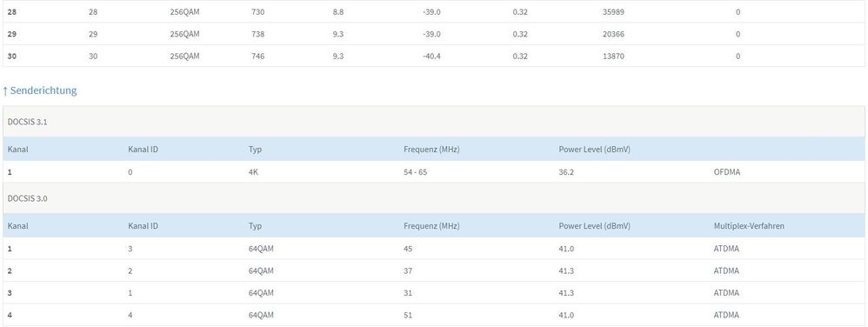The width and height of the screenshot is (868, 327).
Task: Click the -40.4 value in row 30
Action: [x=431, y=56]
